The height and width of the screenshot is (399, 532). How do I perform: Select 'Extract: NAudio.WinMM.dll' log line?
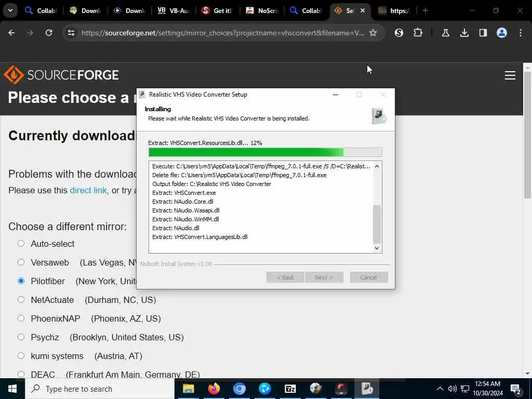pos(185,219)
